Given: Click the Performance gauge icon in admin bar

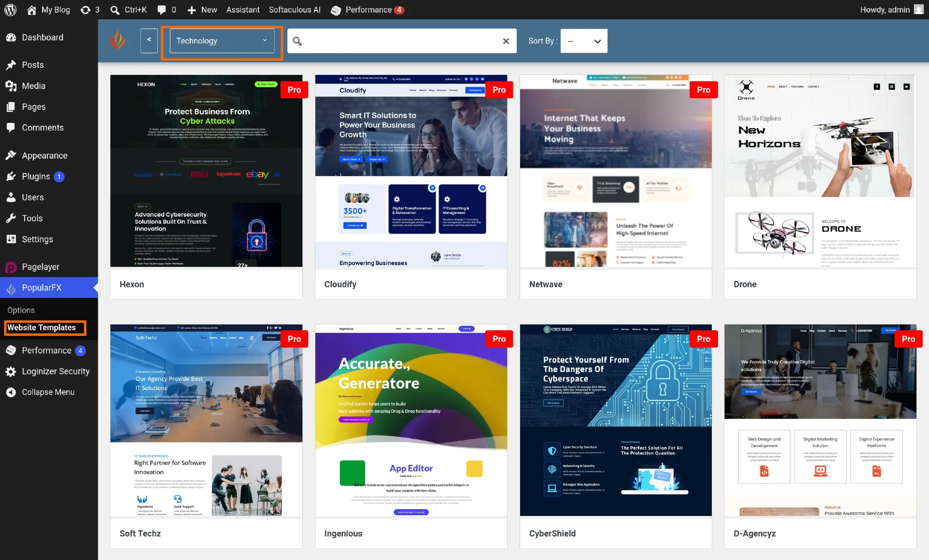Looking at the screenshot, I should click(x=336, y=10).
